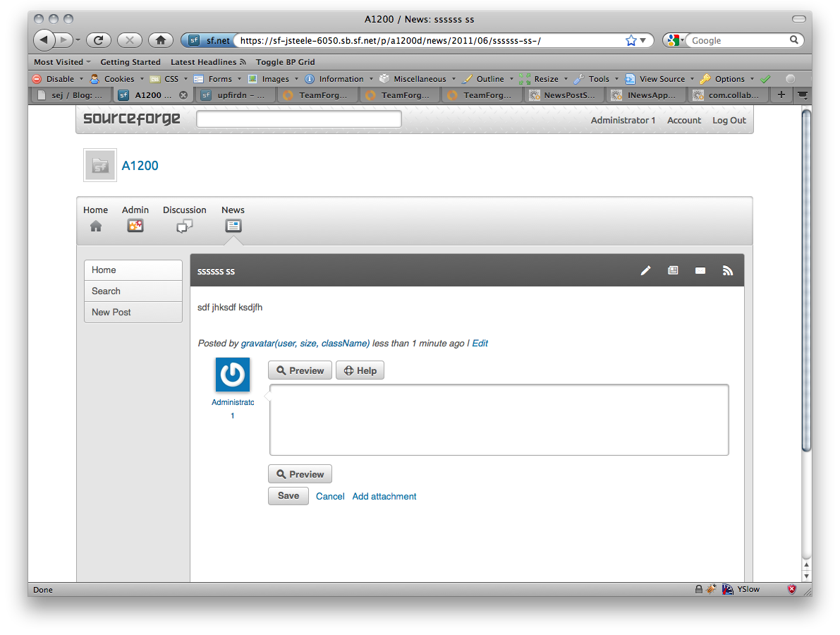Screen dimensions: 840x635
Task: Click the browser home button
Action: tap(160, 40)
